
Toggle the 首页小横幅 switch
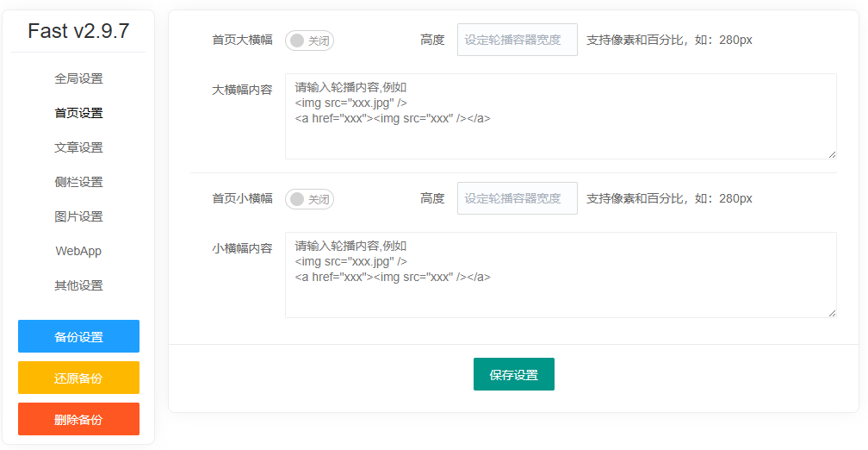(309, 199)
